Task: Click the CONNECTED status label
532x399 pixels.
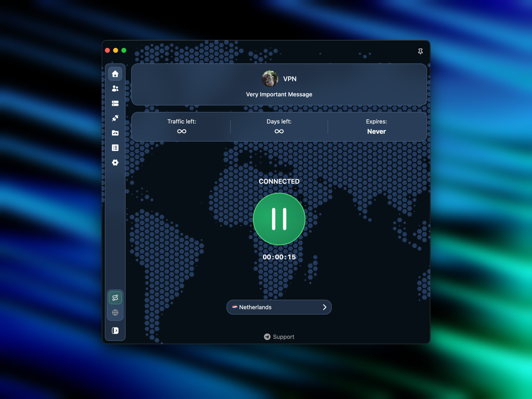Action: click(x=279, y=181)
